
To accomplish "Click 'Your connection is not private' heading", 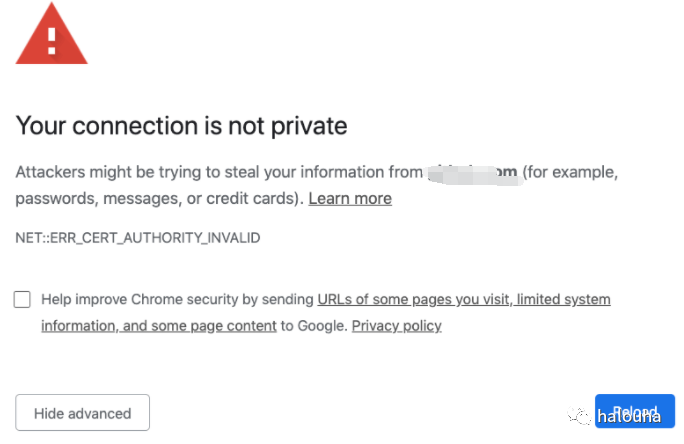I will coord(181,126).
